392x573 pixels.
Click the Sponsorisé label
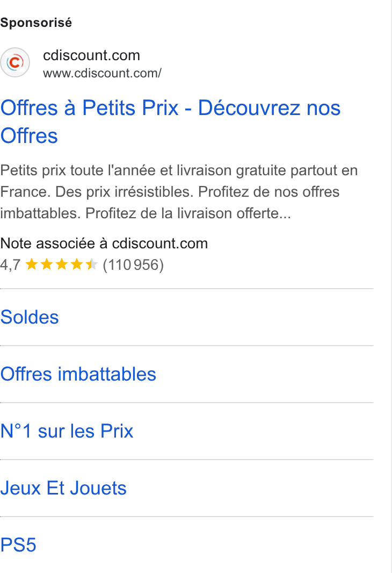[x=36, y=23]
